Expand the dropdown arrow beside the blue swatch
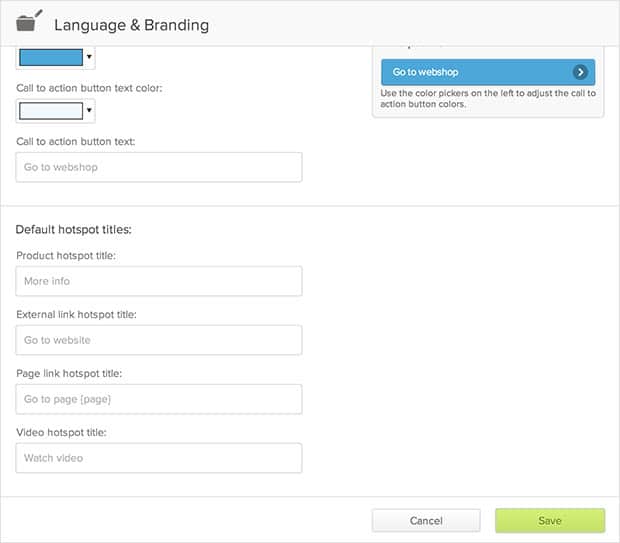Viewport: 620px width, 543px height. (89, 56)
